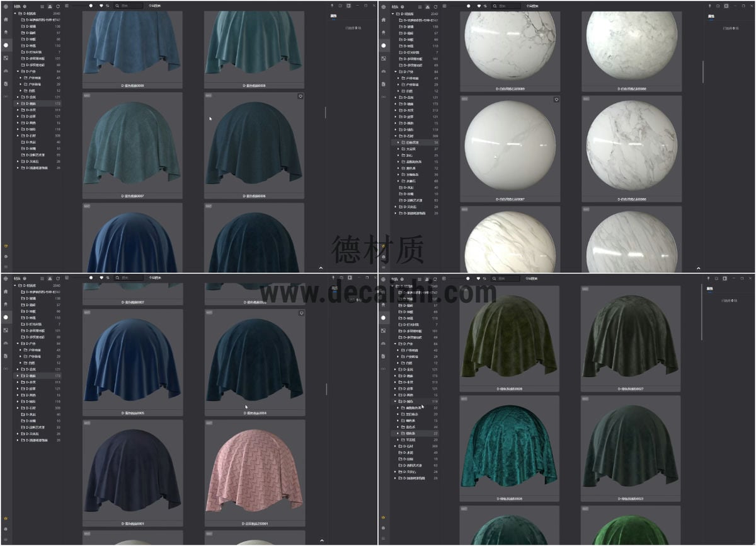Click the yellow star icon in bottom-left window
The height and width of the screenshot is (546, 756).
coord(6,518)
